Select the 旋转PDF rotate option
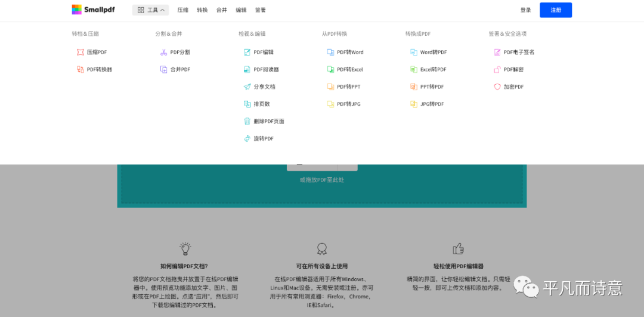The width and height of the screenshot is (644, 317). 263,139
